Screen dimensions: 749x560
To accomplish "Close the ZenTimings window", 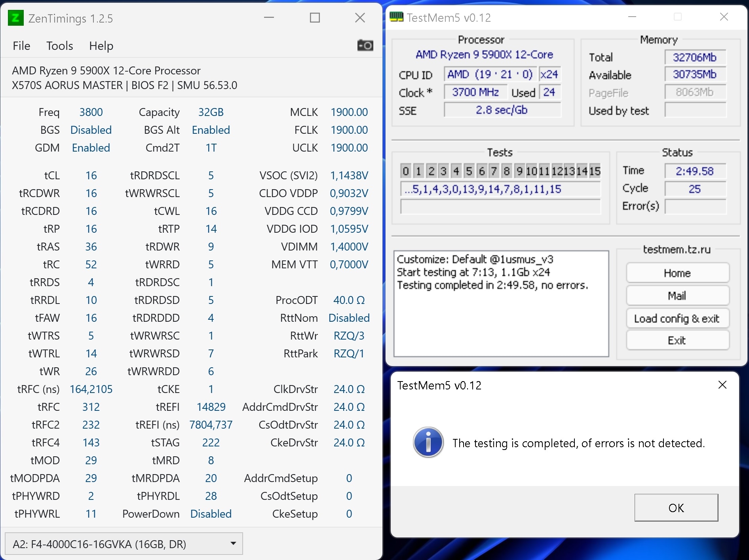I will pyautogui.click(x=360, y=18).
